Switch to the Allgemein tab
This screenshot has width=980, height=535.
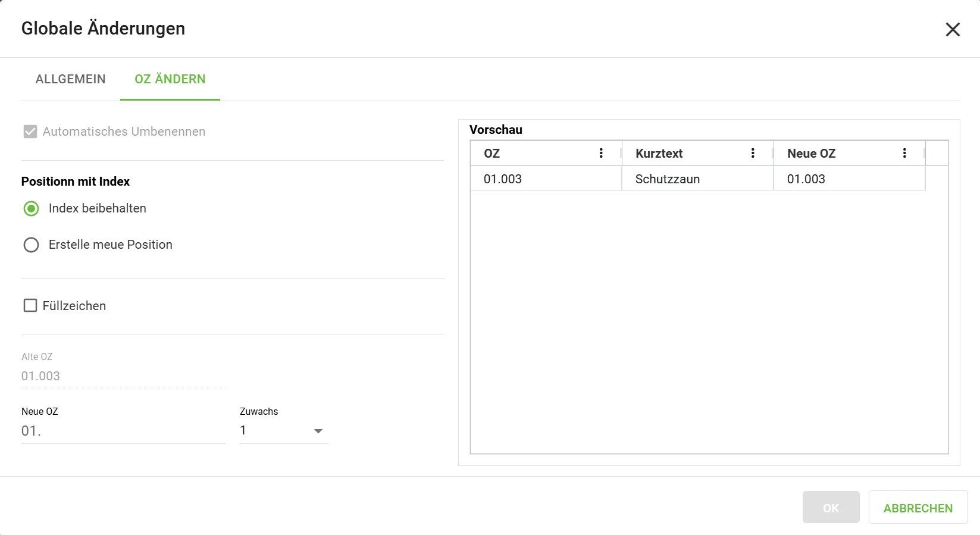[70, 79]
